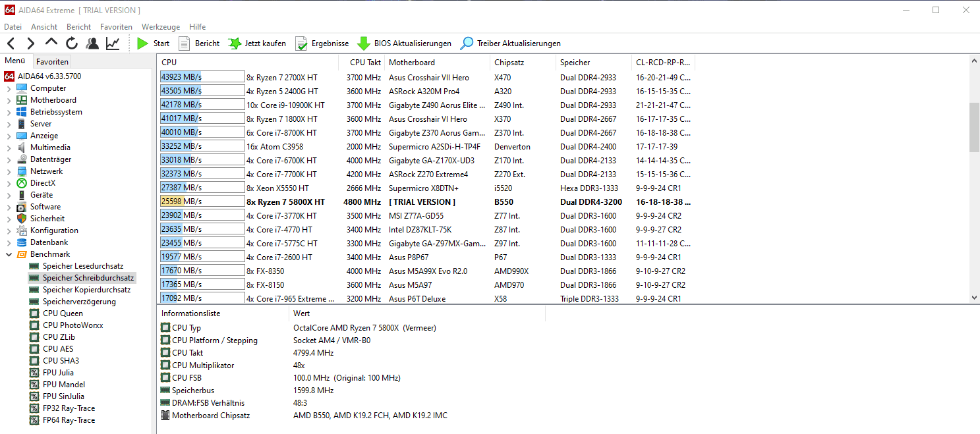
Task: Click BIOS Aktualisierungen toolbar button
Action: pos(404,43)
